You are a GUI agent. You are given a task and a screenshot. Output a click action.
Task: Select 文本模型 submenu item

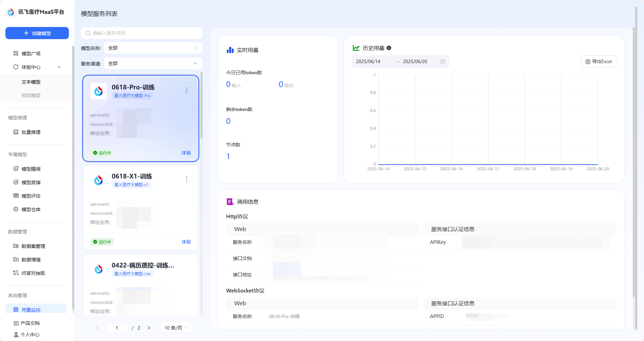[x=31, y=82]
